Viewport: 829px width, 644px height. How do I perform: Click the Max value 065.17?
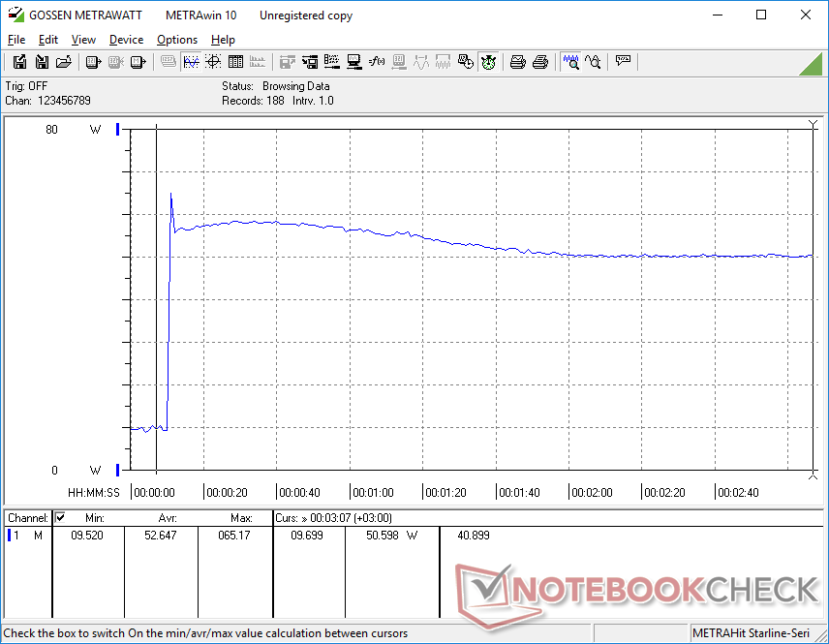point(234,536)
